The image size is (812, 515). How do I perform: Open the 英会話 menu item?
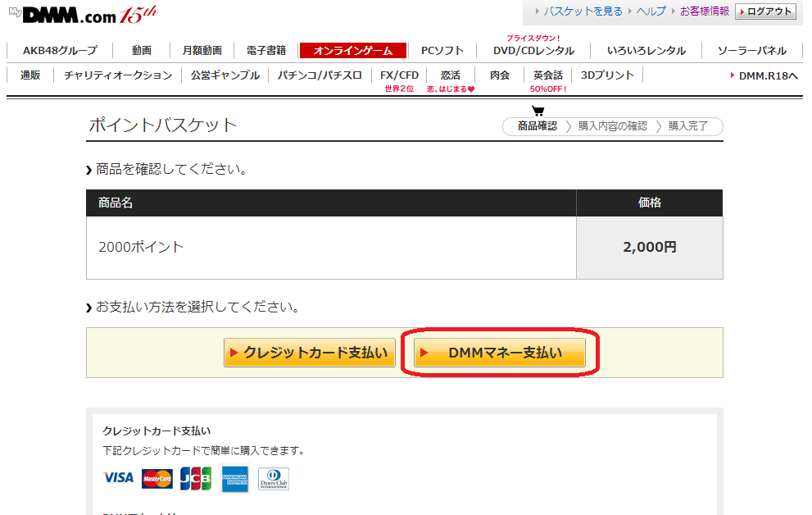point(548,75)
